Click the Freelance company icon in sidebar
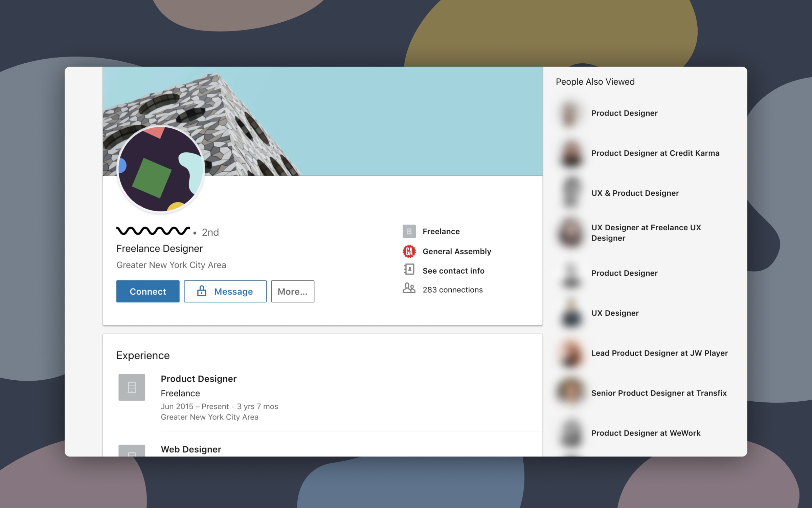This screenshot has height=508, width=812. [409, 231]
